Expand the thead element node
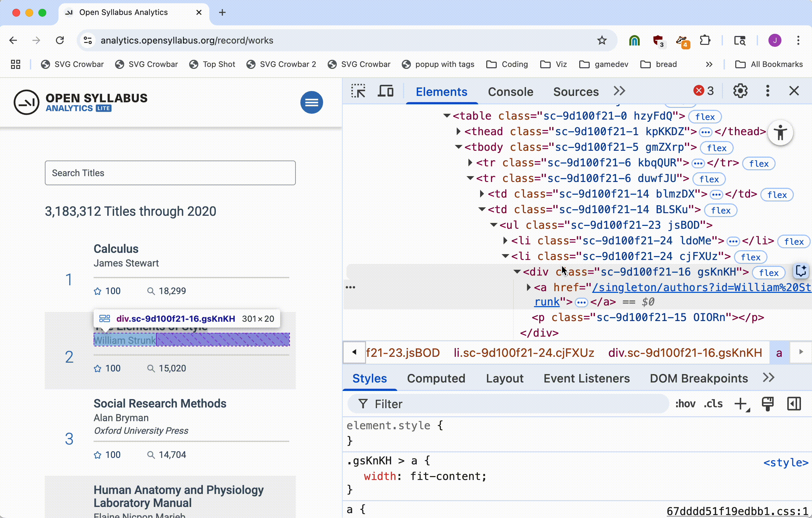Screen dimensions: 812x518 click(x=458, y=131)
